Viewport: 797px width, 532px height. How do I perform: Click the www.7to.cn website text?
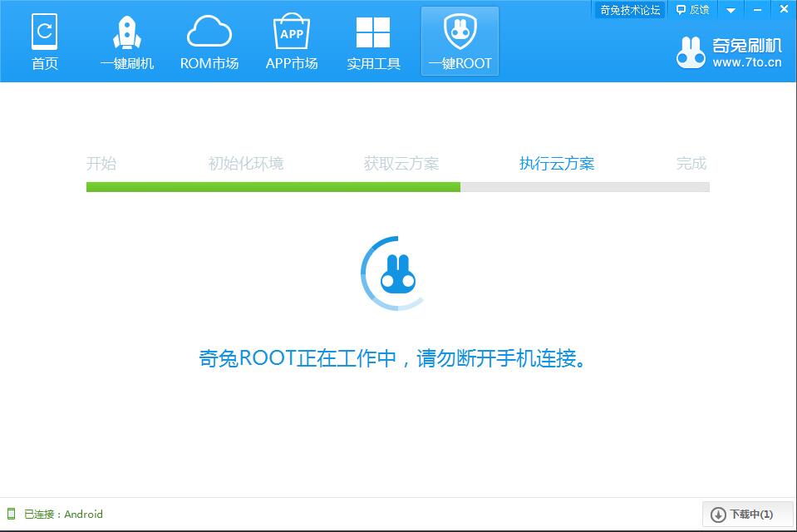746,62
